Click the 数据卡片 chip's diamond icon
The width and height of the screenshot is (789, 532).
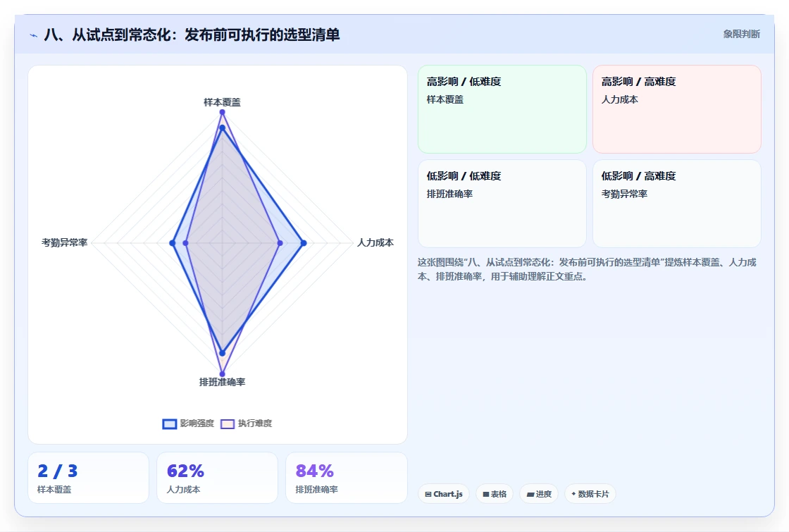coord(573,494)
